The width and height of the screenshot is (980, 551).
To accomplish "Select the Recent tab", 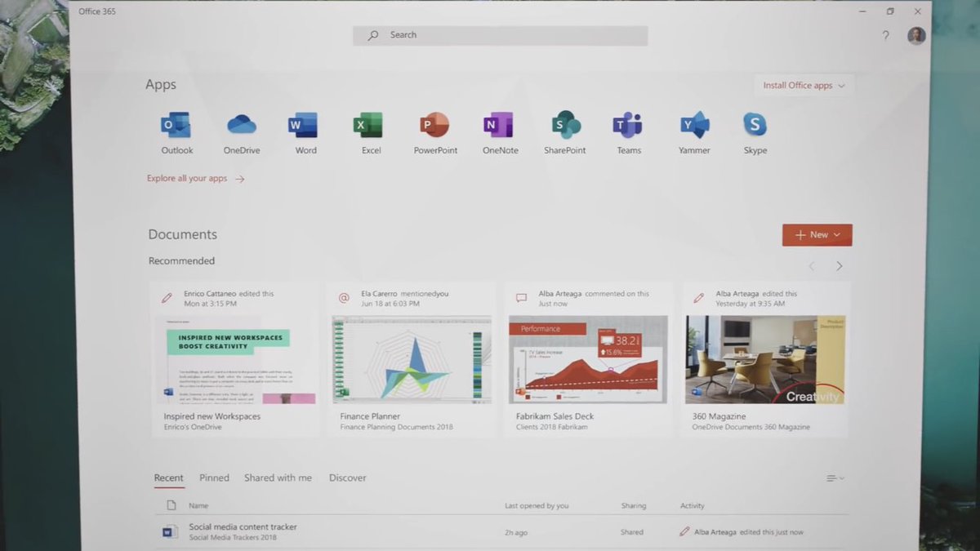I will [x=169, y=478].
